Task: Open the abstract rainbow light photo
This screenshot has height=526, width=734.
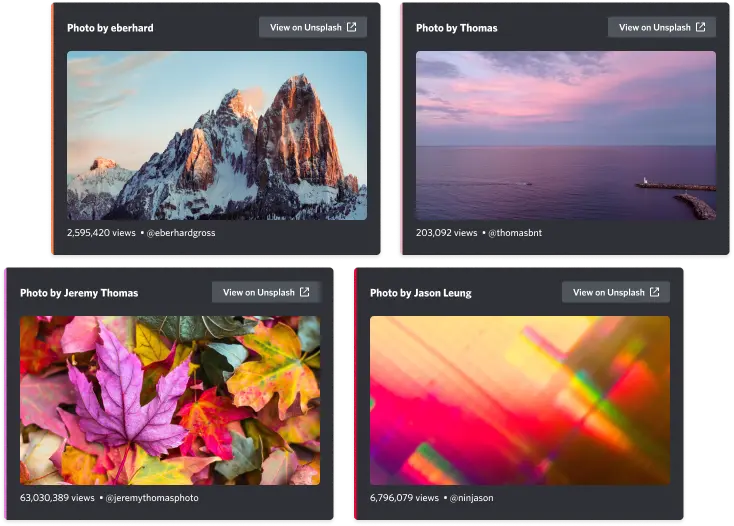Action: click(x=519, y=400)
